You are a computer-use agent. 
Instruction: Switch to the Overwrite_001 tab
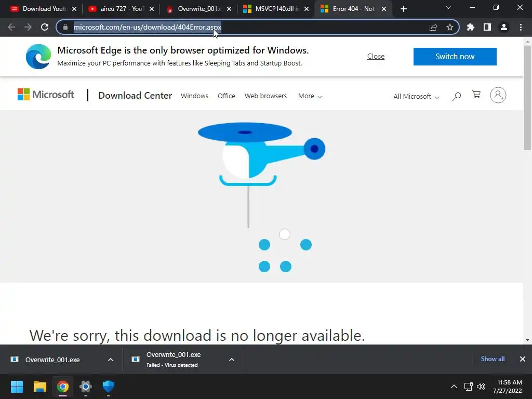(x=199, y=9)
